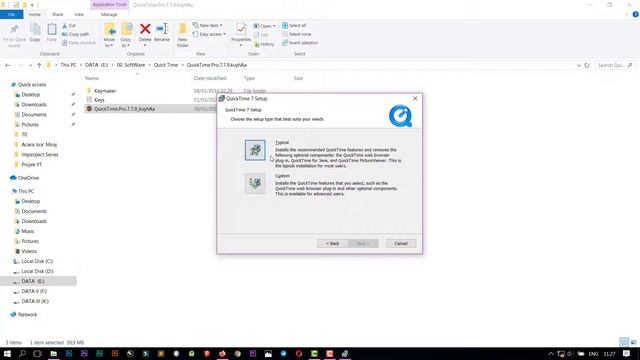Cancel the QuickTime 7 Setup

click(x=401, y=243)
